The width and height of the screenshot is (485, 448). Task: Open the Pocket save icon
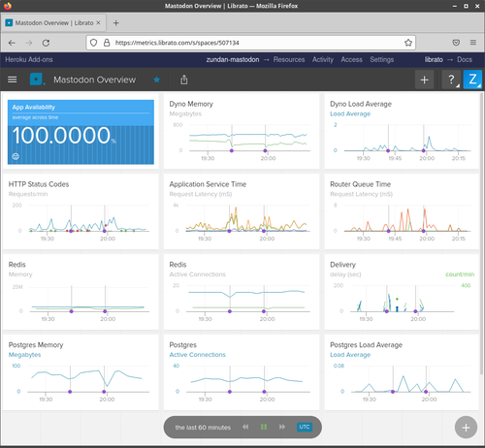[x=456, y=43]
